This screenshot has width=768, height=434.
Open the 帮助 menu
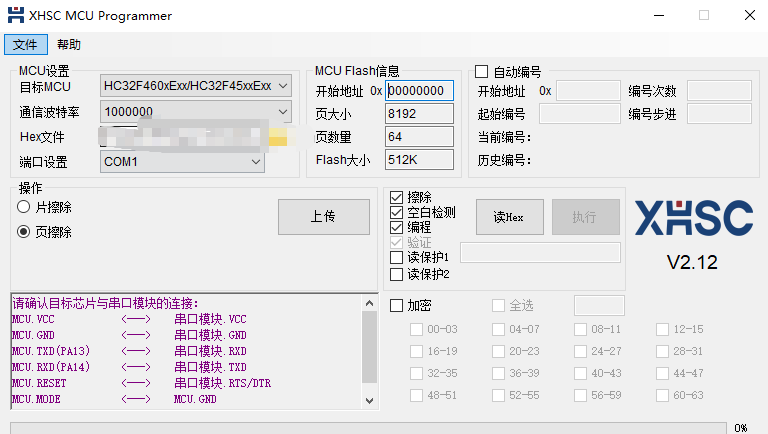pos(69,45)
